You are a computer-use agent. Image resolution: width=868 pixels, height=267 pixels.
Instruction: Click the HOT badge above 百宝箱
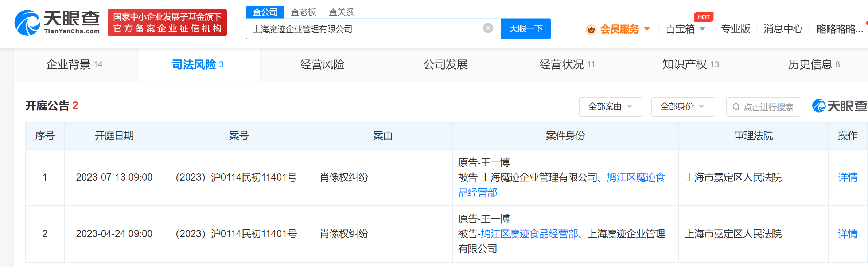pyautogui.click(x=703, y=17)
